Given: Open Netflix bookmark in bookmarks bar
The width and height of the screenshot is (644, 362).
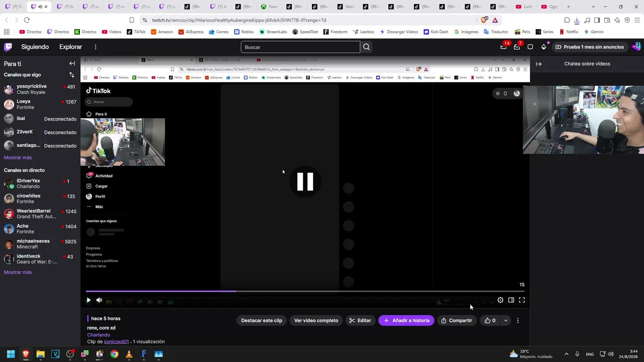Looking at the screenshot, I should pyautogui.click(x=569, y=32).
